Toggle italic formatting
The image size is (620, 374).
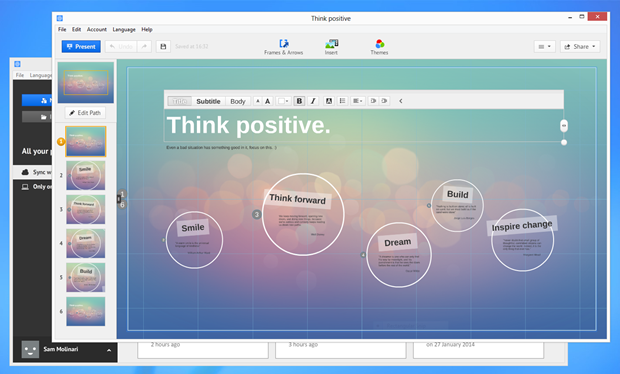[313, 101]
